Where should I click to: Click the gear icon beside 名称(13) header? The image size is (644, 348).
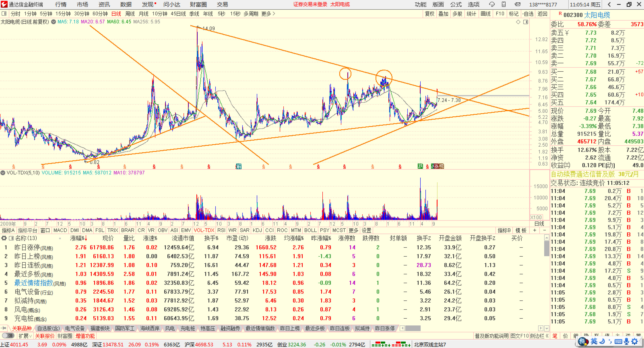point(4,238)
